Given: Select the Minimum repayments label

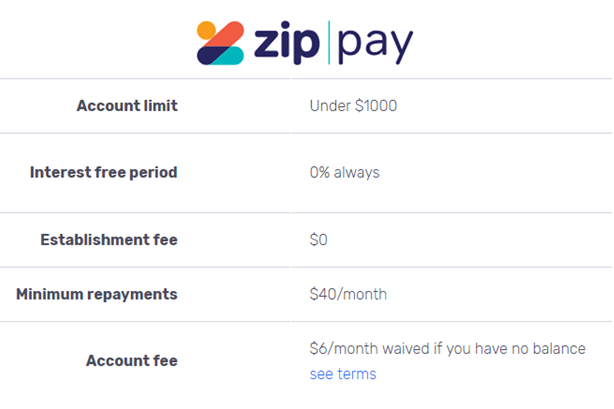Looking at the screenshot, I should 97,294.
